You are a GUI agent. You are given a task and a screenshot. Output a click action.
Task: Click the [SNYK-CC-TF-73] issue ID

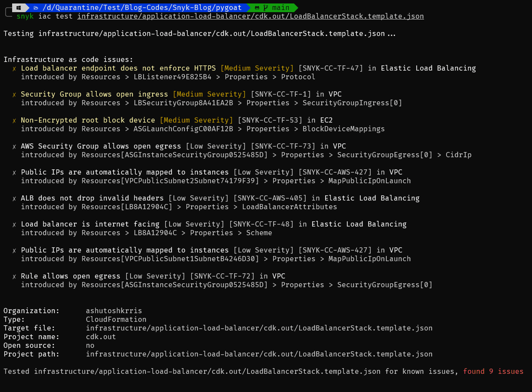[283, 146]
